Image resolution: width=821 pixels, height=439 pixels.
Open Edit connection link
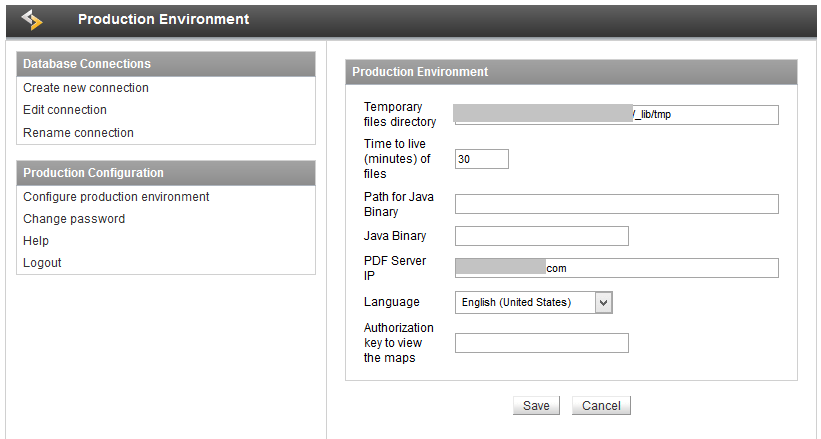pos(65,110)
